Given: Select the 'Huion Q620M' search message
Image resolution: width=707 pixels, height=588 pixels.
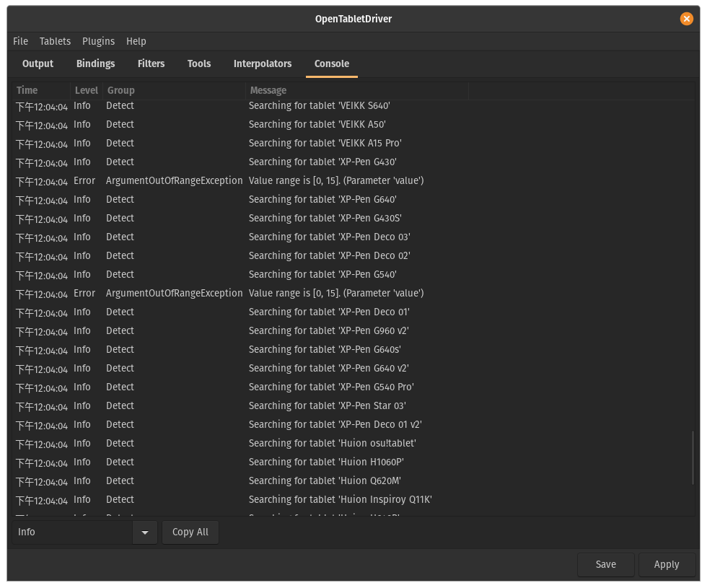Looking at the screenshot, I should coord(325,481).
